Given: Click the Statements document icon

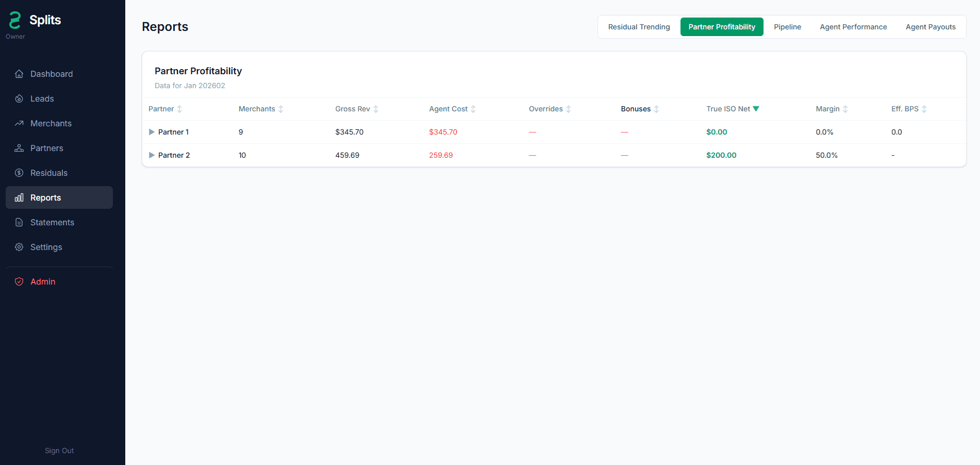Looking at the screenshot, I should click(19, 222).
